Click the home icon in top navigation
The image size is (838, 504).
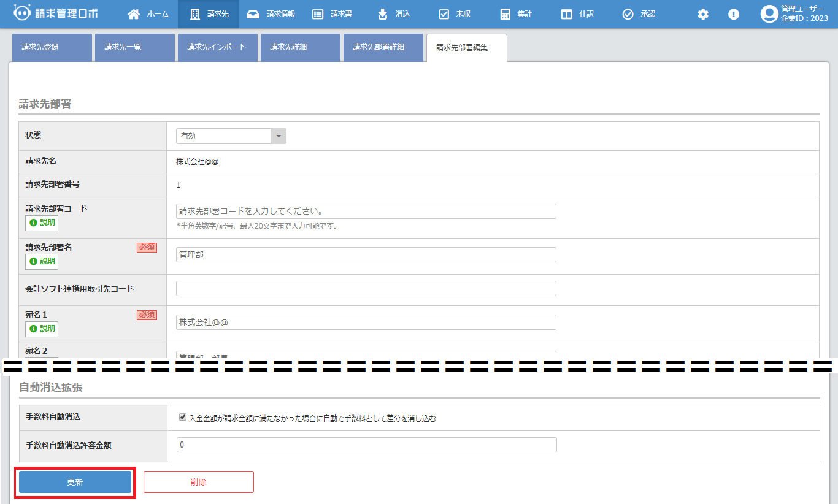(134, 14)
